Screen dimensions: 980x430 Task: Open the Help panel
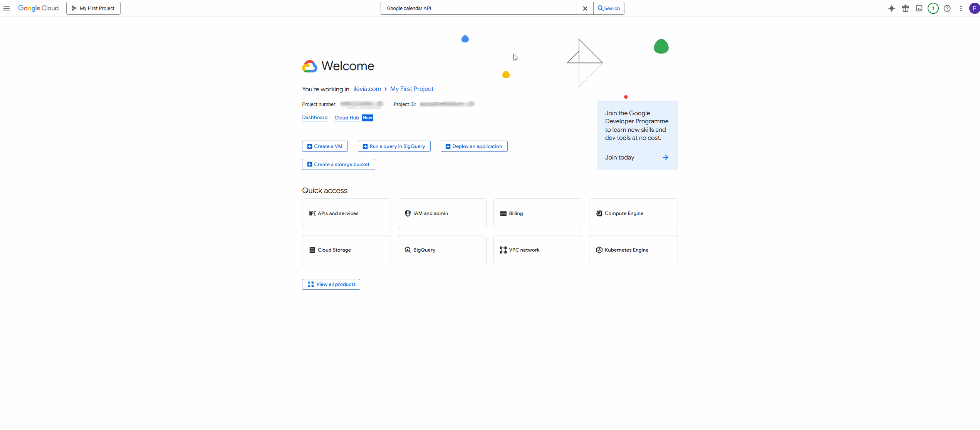click(x=947, y=8)
